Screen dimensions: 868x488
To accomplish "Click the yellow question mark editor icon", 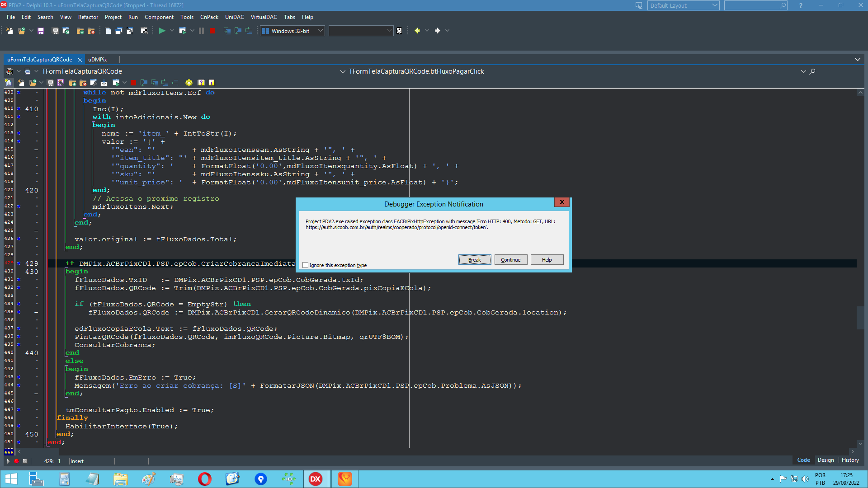I will point(201,83).
